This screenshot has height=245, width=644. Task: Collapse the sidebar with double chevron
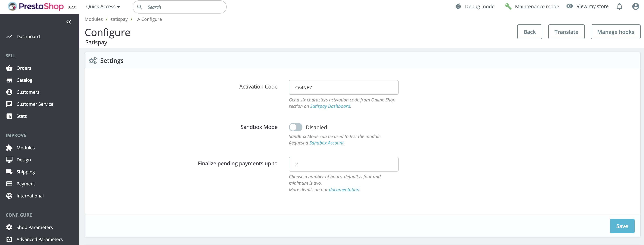68,22
